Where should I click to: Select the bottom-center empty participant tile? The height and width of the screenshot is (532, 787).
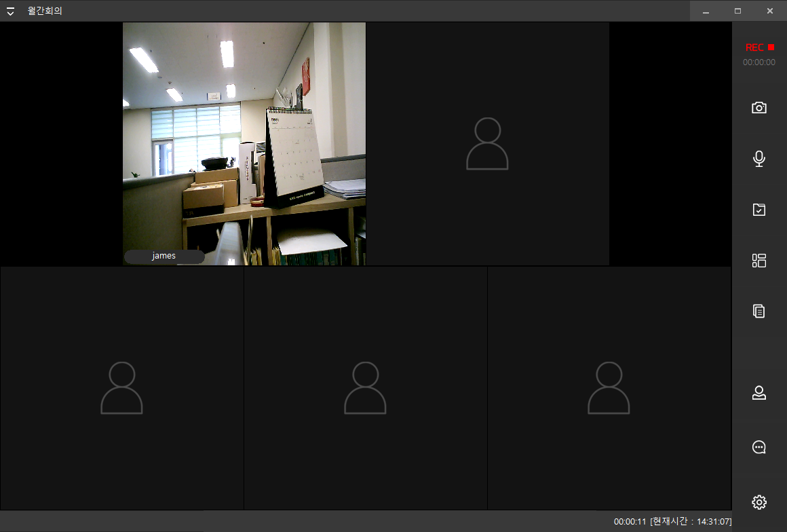366,388
